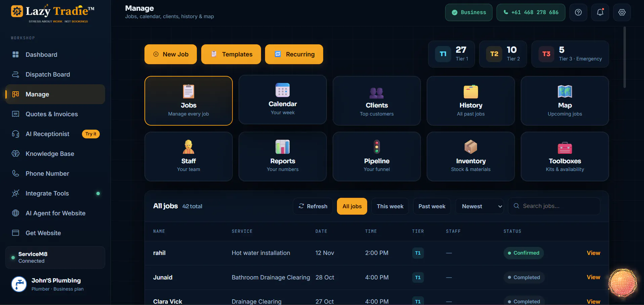Open Get Website in sidebar
The width and height of the screenshot is (644, 305).
click(55, 233)
